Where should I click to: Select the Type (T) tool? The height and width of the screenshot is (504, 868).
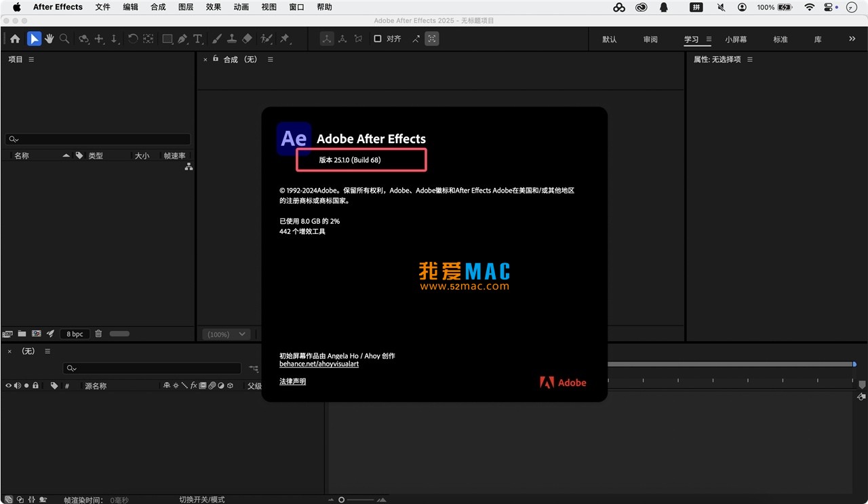click(x=197, y=39)
